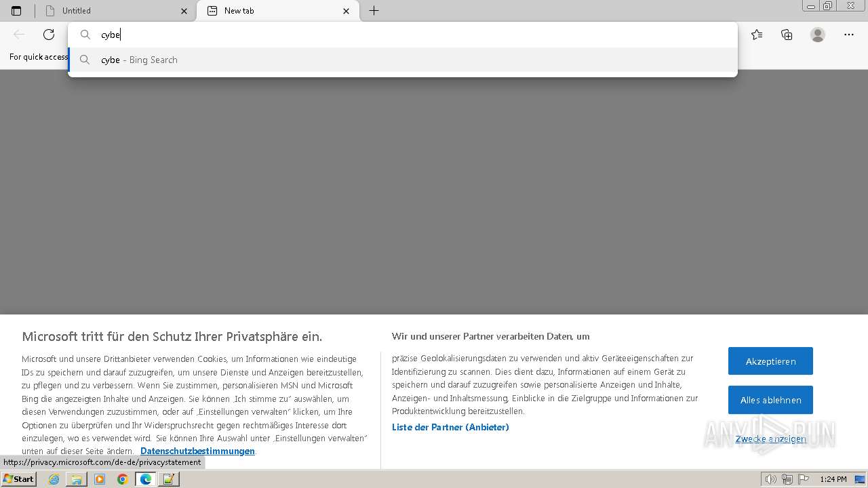
Task: Click the Show desktop tray icon
Action: point(860,479)
